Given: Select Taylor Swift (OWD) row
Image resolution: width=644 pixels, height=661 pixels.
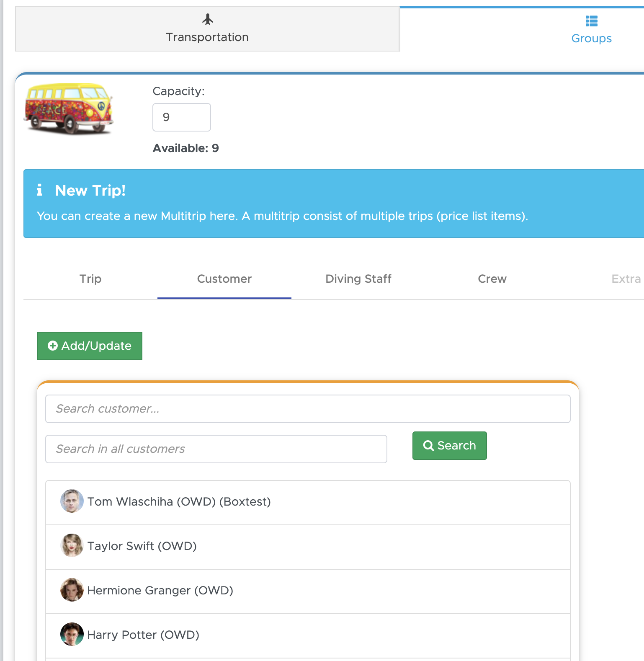Looking at the screenshot, I should pos(308,547).
